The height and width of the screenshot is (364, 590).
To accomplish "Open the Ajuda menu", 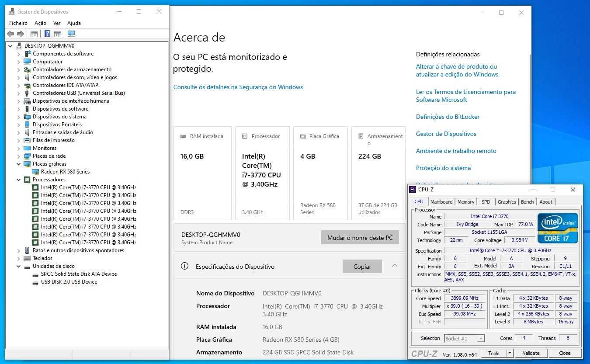I will (x=74, y=23).
